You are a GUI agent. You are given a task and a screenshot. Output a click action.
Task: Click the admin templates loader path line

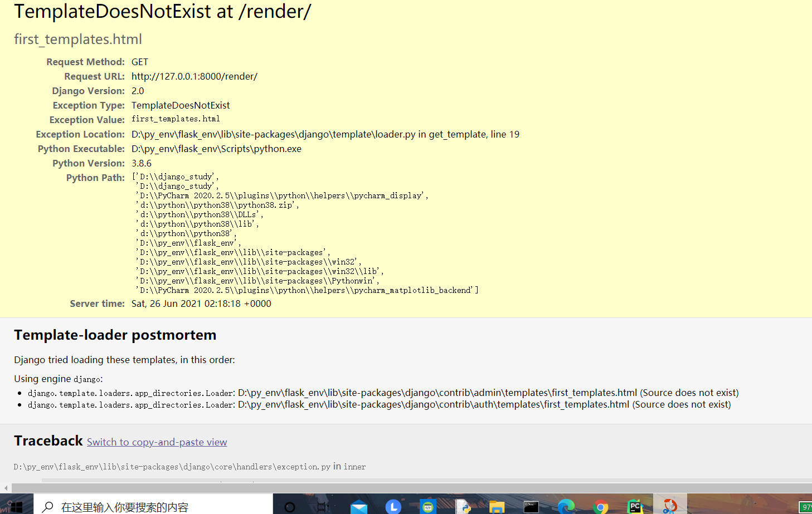383,393
